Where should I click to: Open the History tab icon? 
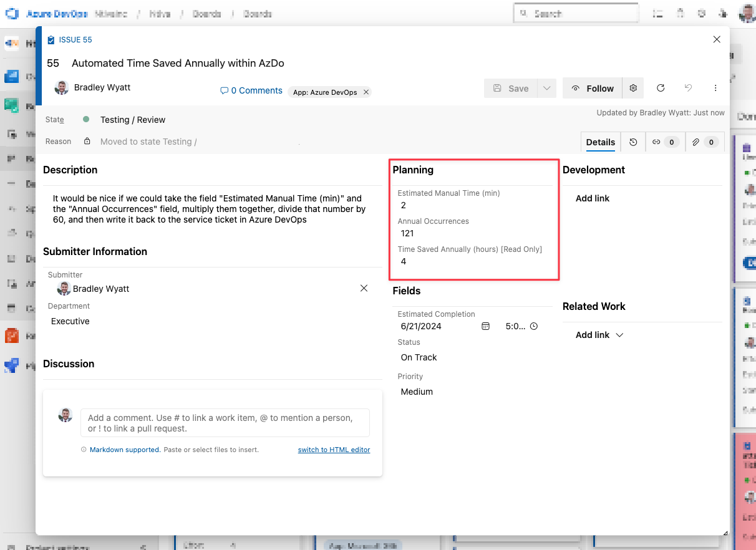pyautogui.click(x=633, y=142)
